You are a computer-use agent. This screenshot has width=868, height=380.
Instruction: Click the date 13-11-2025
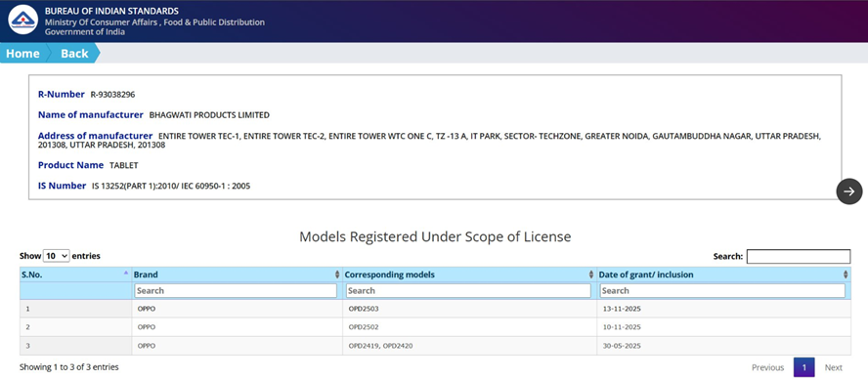[x=622, y=309]
